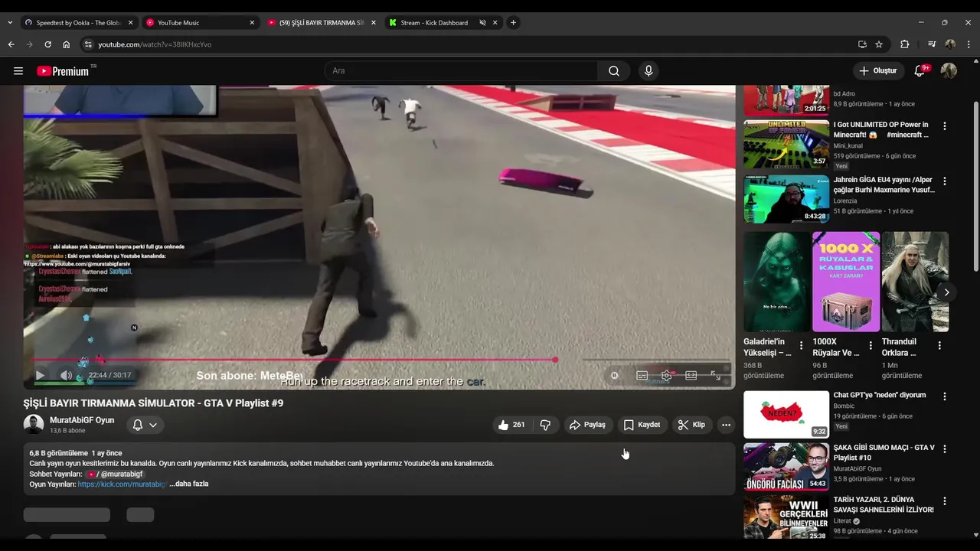Mute the video using the speaker icon

[x=66, y=375]
